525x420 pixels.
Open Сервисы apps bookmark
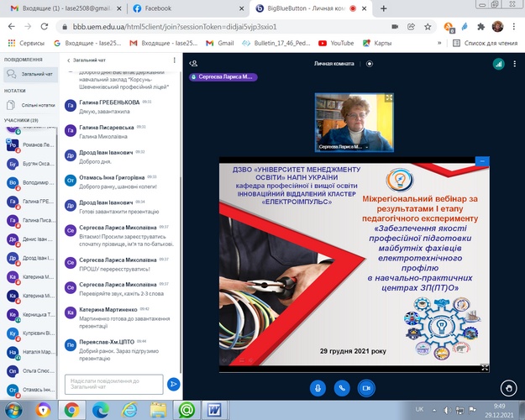(26, 43)
